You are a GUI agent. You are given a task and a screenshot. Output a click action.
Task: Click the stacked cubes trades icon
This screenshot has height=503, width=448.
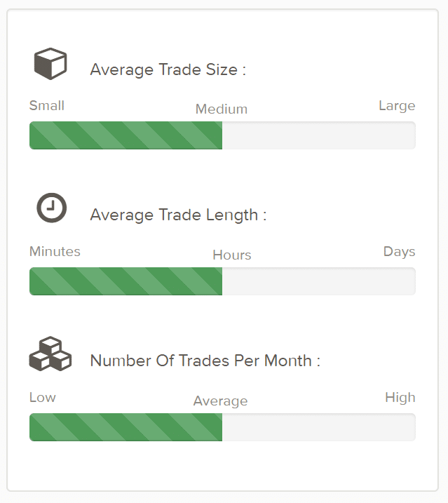click(x=50, y=354)
